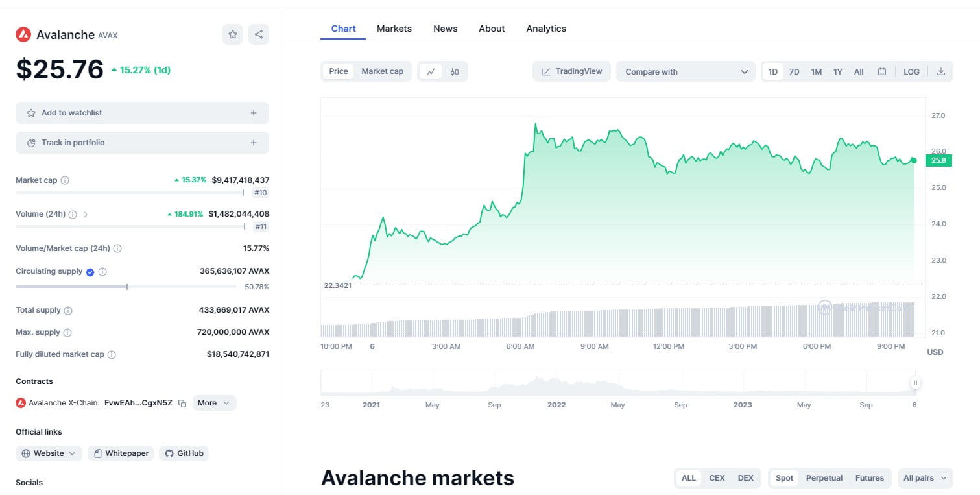Select 7D time range
The width and height of the screenshot is (980, 495).
click(794, 71)
